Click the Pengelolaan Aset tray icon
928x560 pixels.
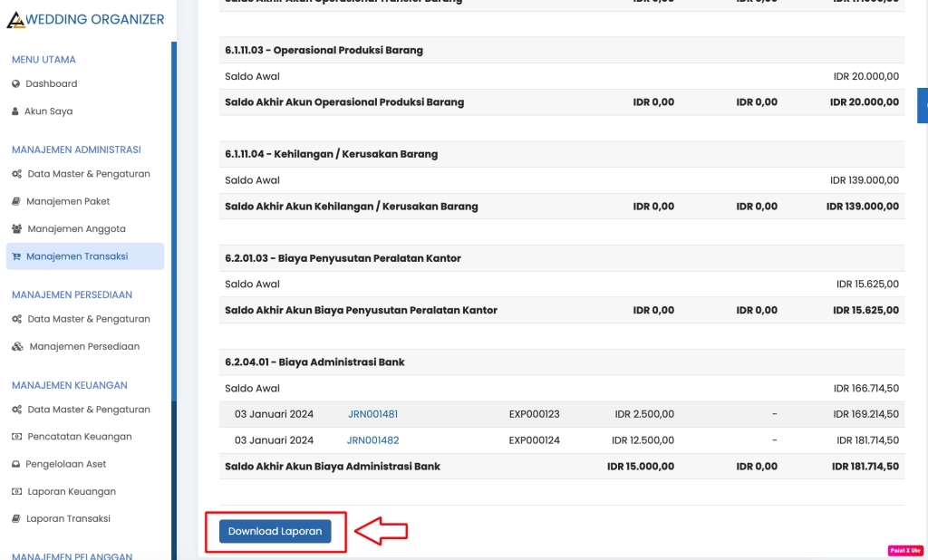tap(16, 464)
